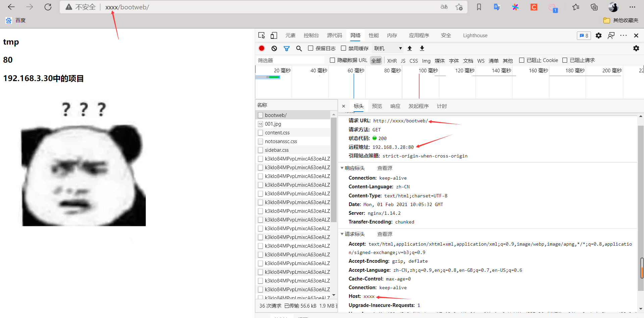Search network requests with the magnifier

pos(299,48)
